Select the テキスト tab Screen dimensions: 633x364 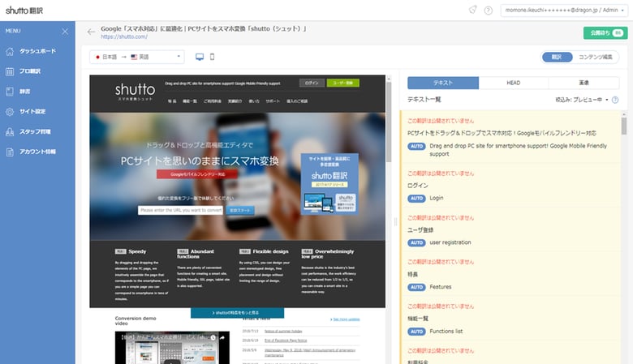point(443,83)
